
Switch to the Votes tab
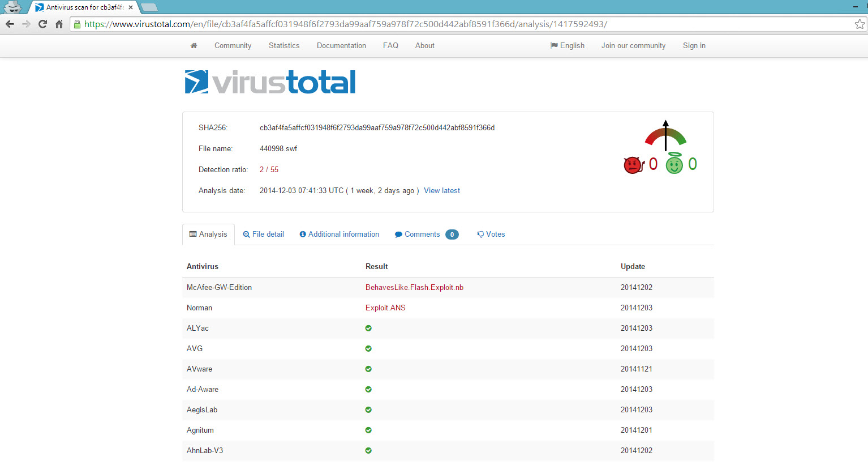pyautogui.click(x=491, y=234)
